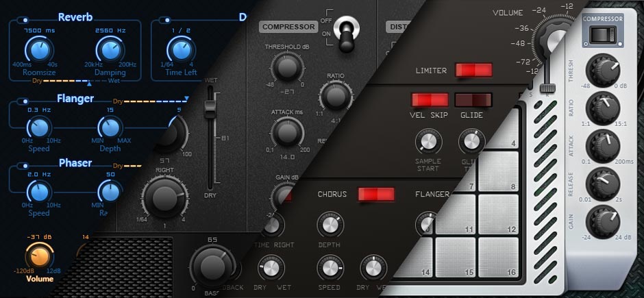
Task: Click the Flanger Dry/Wet marker arrow
Action: [x=187, y=99]
